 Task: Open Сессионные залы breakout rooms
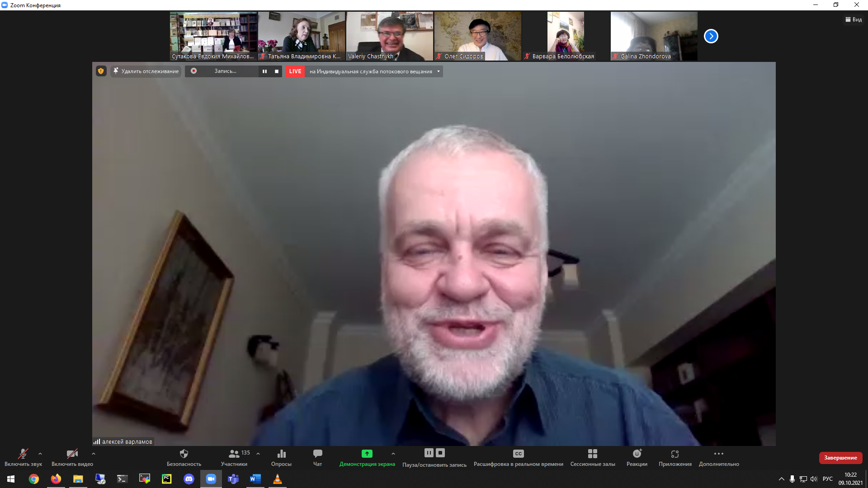[593, 457]
